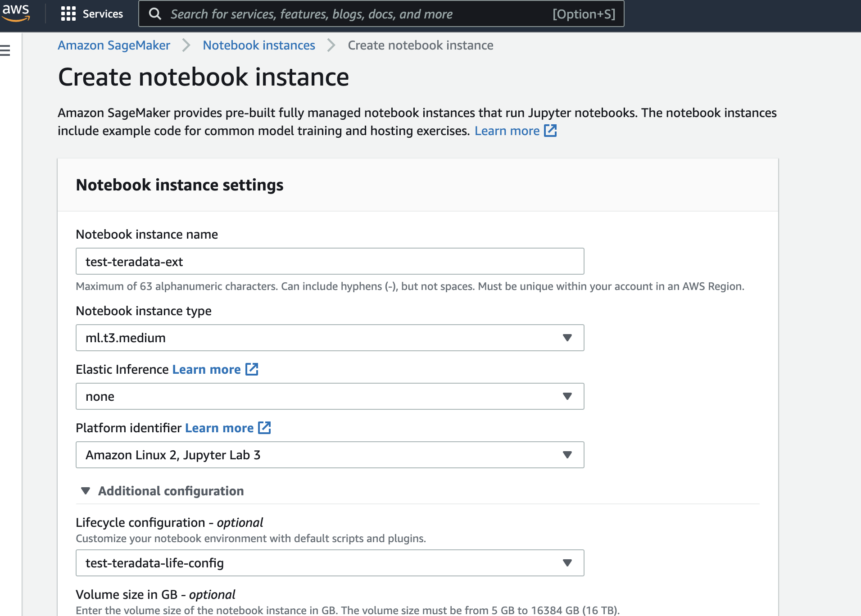Edit the Notebook instance name field

tap(330, 261)
